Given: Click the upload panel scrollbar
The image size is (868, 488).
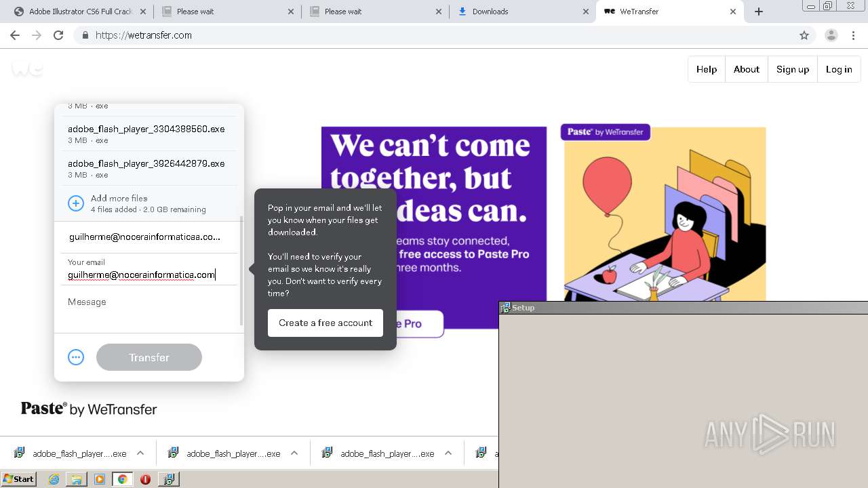Looking at the screenshot, I should coord(241,271).
